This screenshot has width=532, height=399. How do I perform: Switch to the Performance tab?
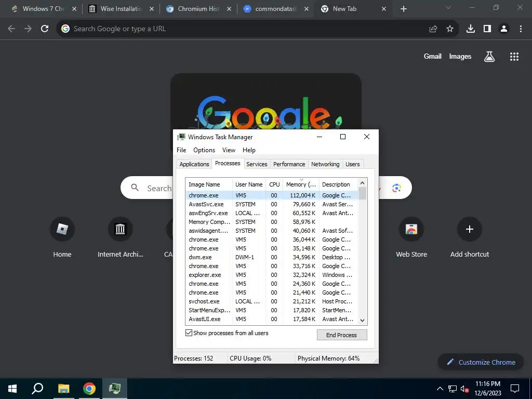[x=289, y=164]
